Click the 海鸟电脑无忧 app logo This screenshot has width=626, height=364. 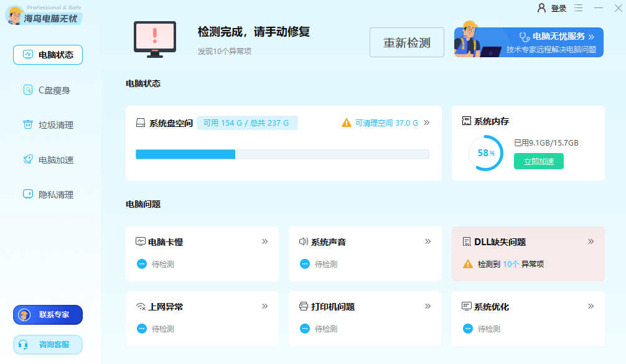click(16, 16)
